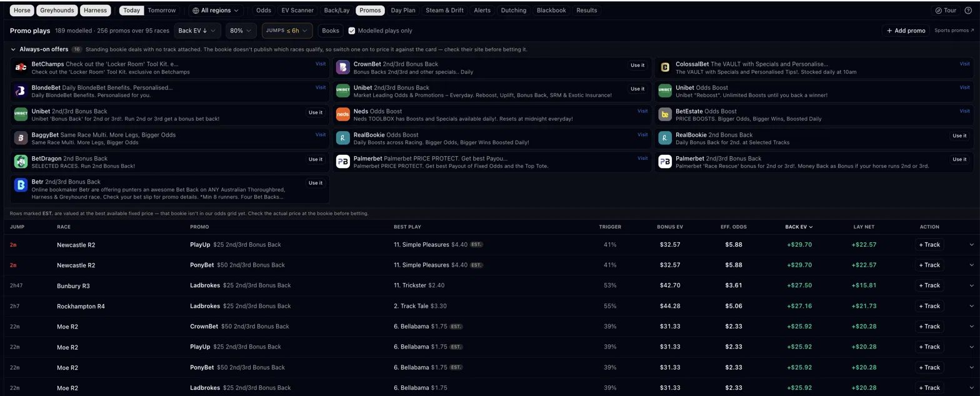Toggle the Harness filter

coord(96,11)
